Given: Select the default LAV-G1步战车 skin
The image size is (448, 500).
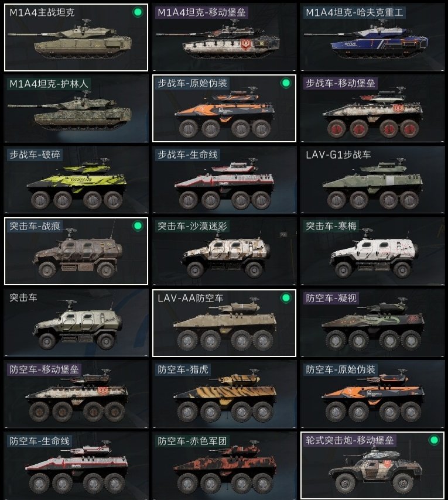Looking at the screenshot, I should [372, 180].
